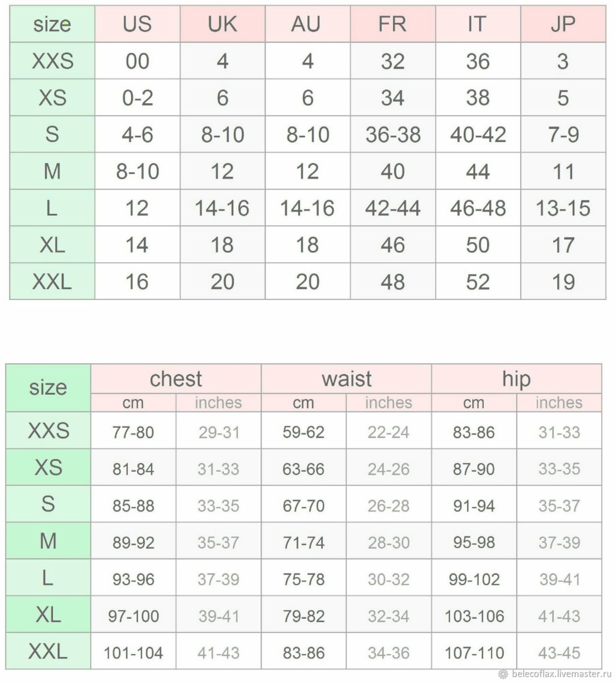616x682 pixels.
Task: Select the green size header of bottom table
Action: pyautogui.click(x=48, y=388)
